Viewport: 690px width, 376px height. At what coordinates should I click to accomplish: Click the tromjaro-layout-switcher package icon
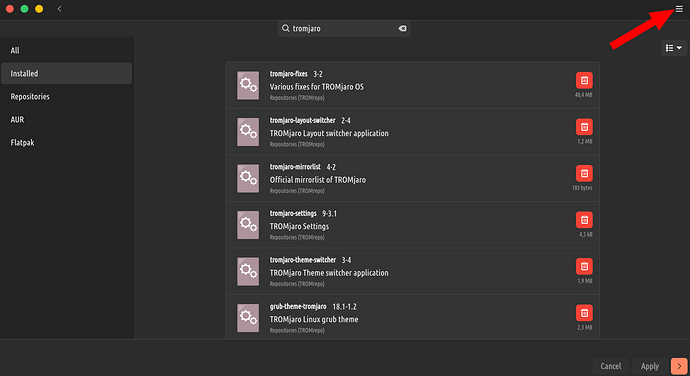248,132
